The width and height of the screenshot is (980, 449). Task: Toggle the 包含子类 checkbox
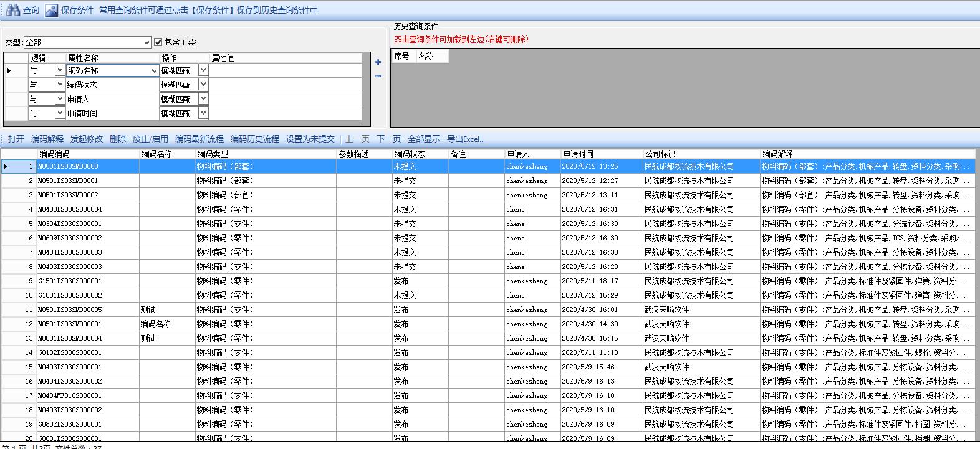pos(158,42)
